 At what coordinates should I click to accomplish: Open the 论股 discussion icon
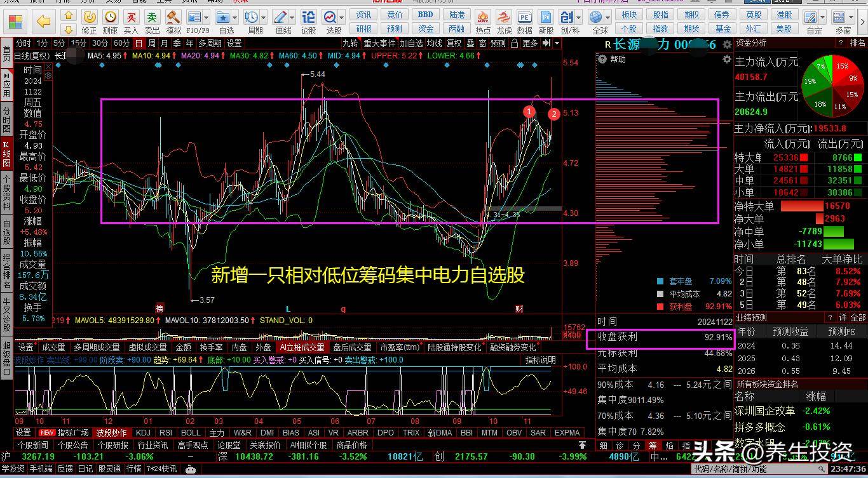coord(309,17)
